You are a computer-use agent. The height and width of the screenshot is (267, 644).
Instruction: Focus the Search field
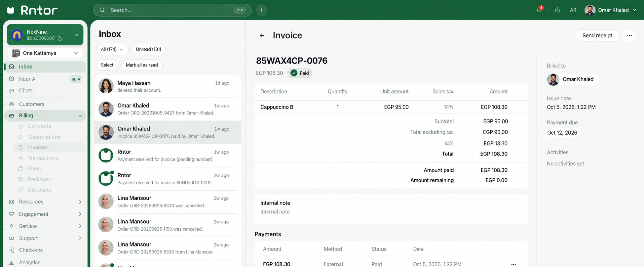(x=172, y=10)
